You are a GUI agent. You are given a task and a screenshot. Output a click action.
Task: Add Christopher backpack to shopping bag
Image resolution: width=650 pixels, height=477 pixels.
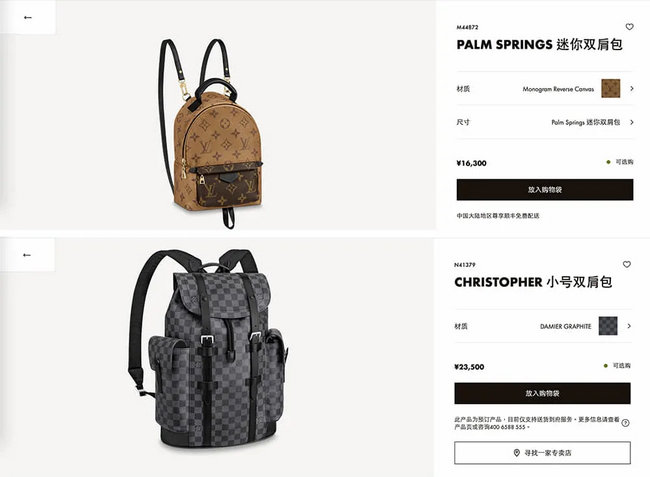(x=542, y=393)
